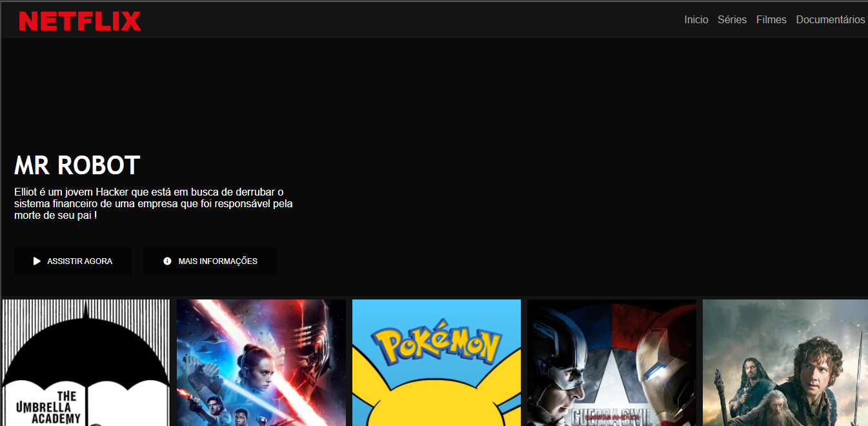Select the play icon on Assistir Agora
868x426 pixels.
(x=37, y=261)
